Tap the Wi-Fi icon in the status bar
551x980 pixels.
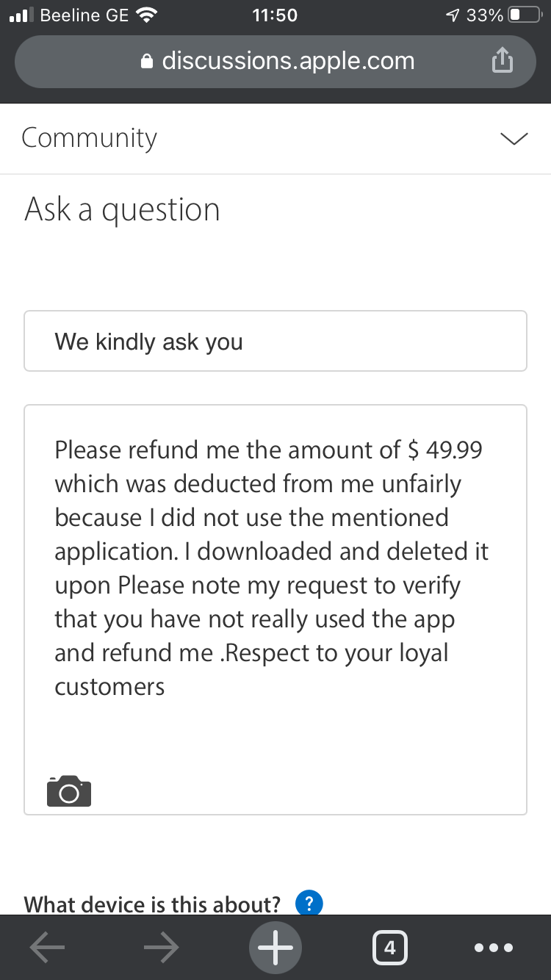pos(148,15)
